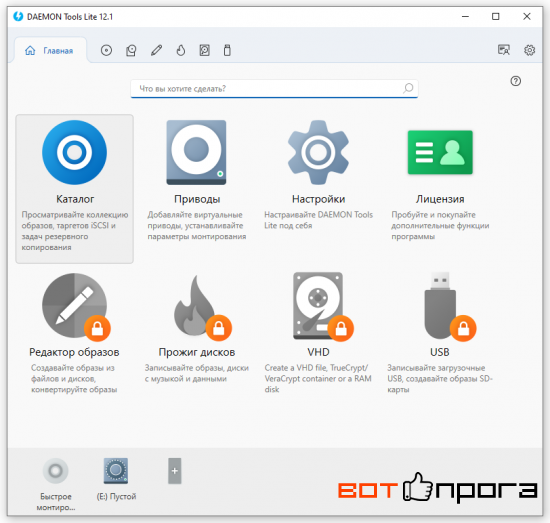Open the Приводы drive icon

(x=196, y=152)
